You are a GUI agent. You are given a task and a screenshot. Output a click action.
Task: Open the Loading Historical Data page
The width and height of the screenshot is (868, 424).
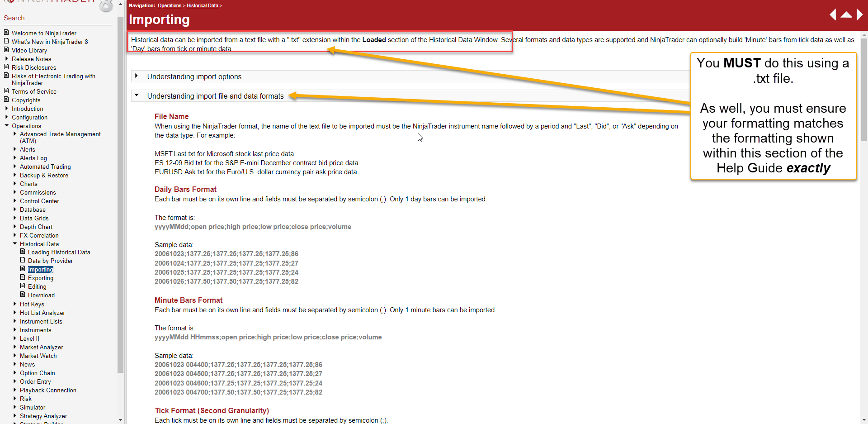(x=59, y=252)
